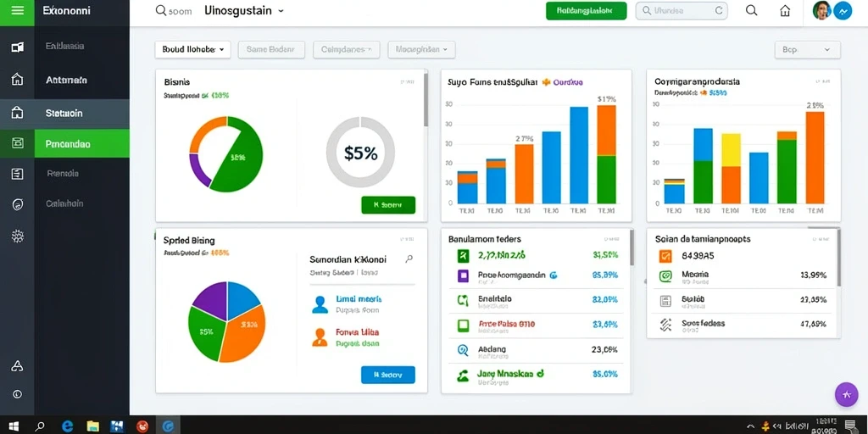The image size is (868, 434).
Task: Click the magnifier icon beside search field
Action: click(751, 10)
